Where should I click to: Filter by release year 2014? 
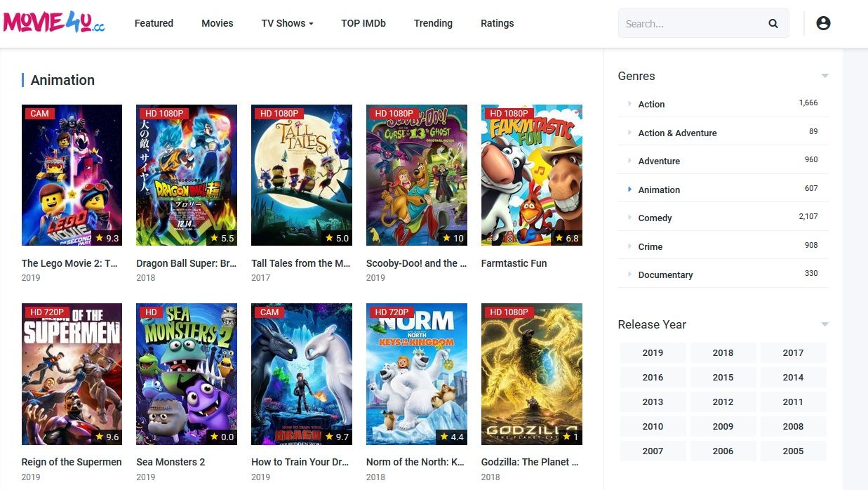coord(793,377)
